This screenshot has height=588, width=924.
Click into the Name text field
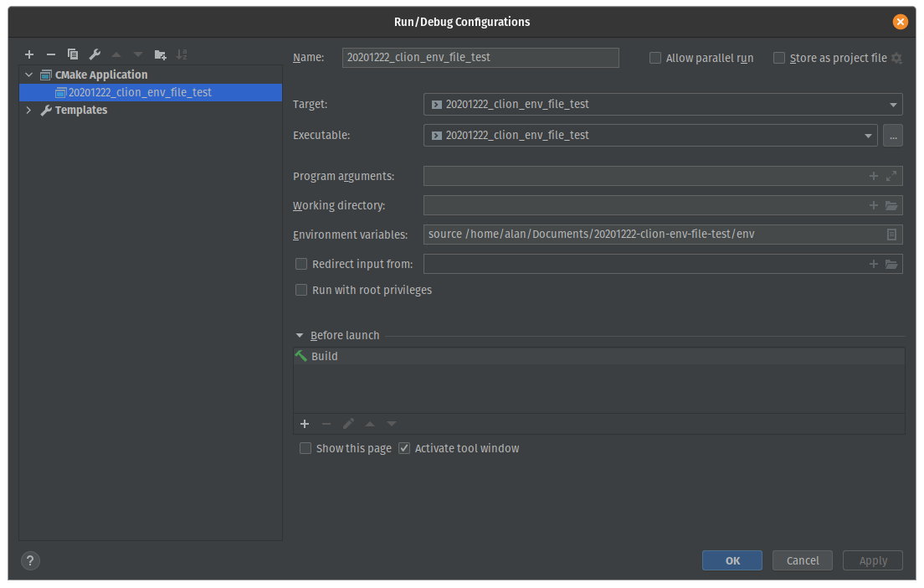[x=480, y=58]
